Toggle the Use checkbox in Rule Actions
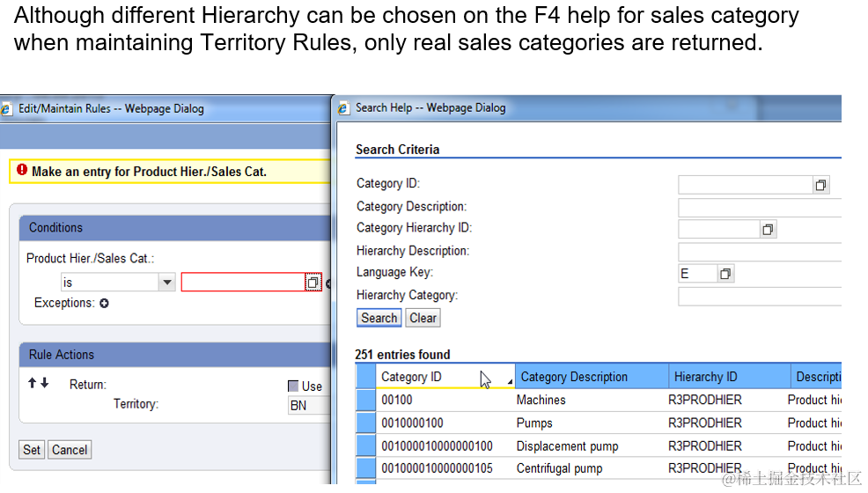The width and height of the screenshot is (868, 493). 293,386
